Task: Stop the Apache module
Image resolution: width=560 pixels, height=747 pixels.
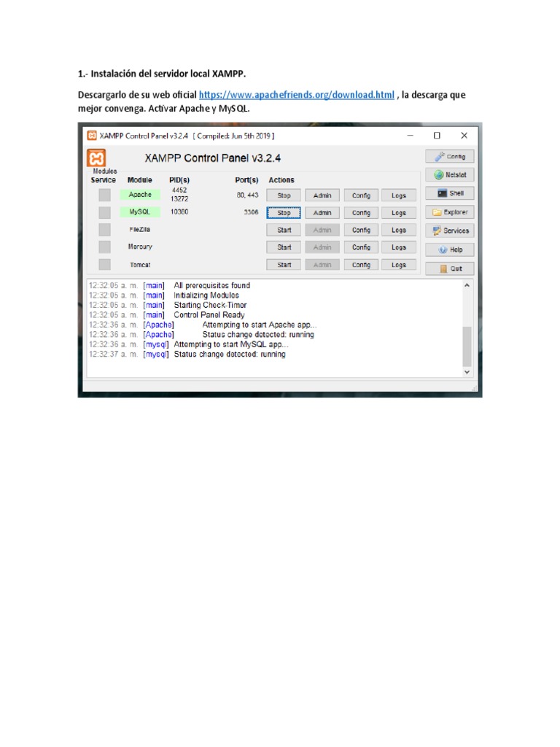Action: point(284,196)
